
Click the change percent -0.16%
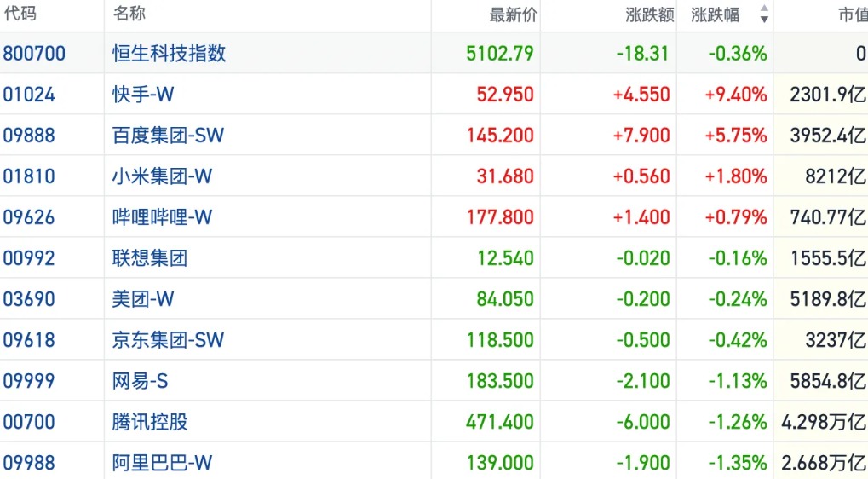(x=738, y=258)
